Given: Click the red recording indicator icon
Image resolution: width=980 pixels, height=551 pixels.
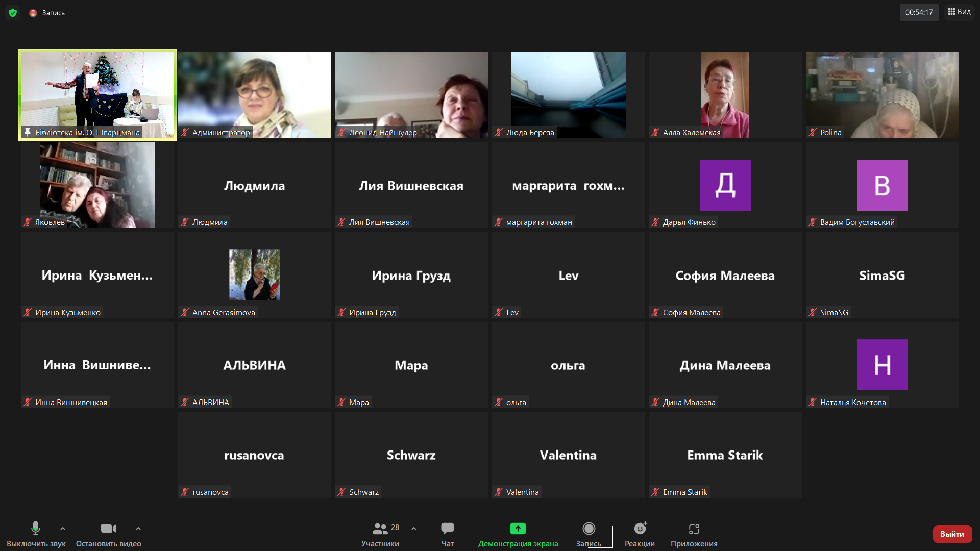Looking at the screenshot, I should (33, 13).
